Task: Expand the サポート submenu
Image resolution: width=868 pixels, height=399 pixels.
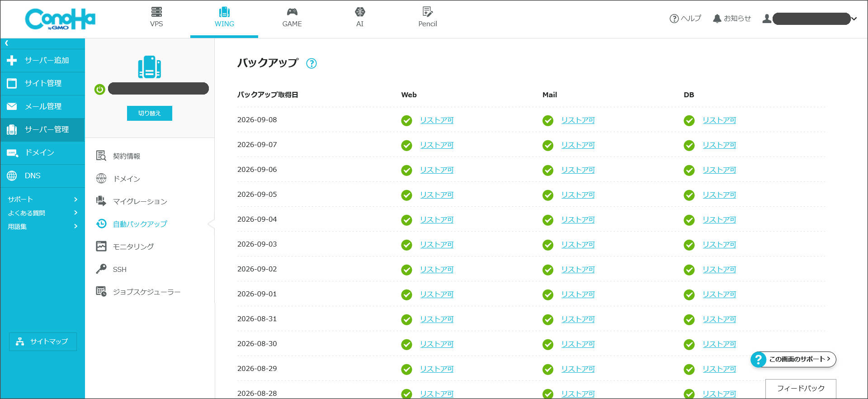Action: pos(42,199)
